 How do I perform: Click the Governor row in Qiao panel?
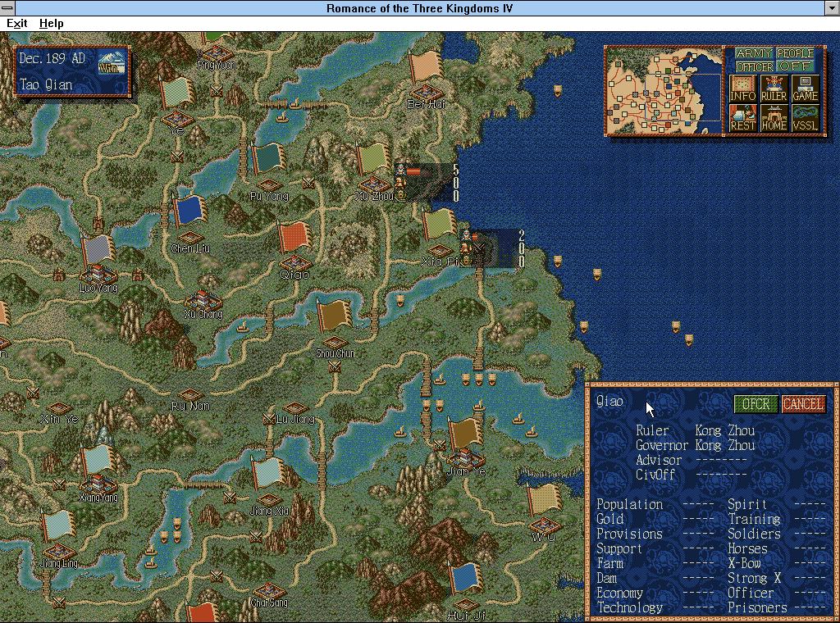coord(695,445)
